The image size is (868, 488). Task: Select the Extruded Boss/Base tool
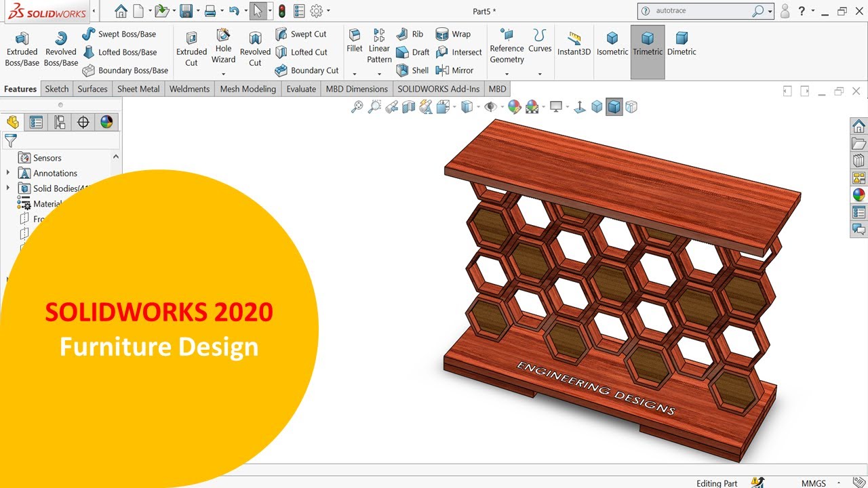pos(22,49)
